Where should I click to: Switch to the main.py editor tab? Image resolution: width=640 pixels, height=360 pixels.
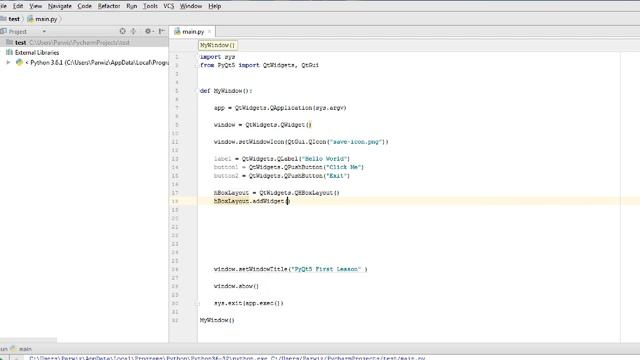tap(193, 31)
